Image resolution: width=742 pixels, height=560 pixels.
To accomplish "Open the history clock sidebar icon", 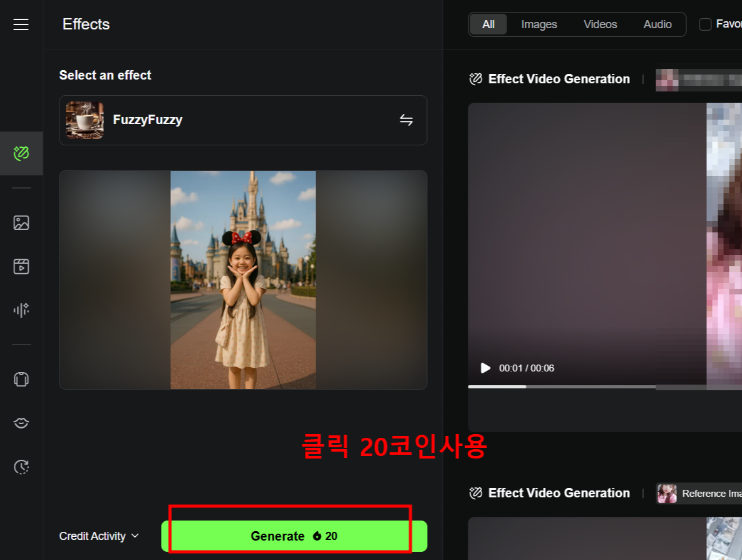I will coord(21,467).
